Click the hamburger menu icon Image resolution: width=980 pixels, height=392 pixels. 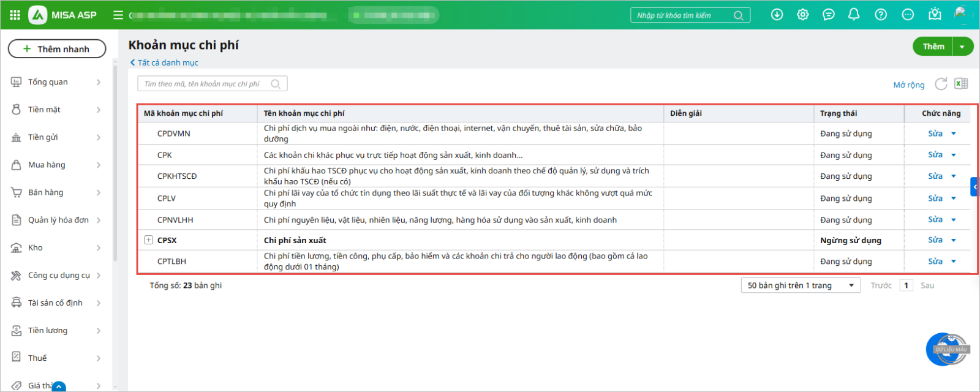(x=118, y=15)
